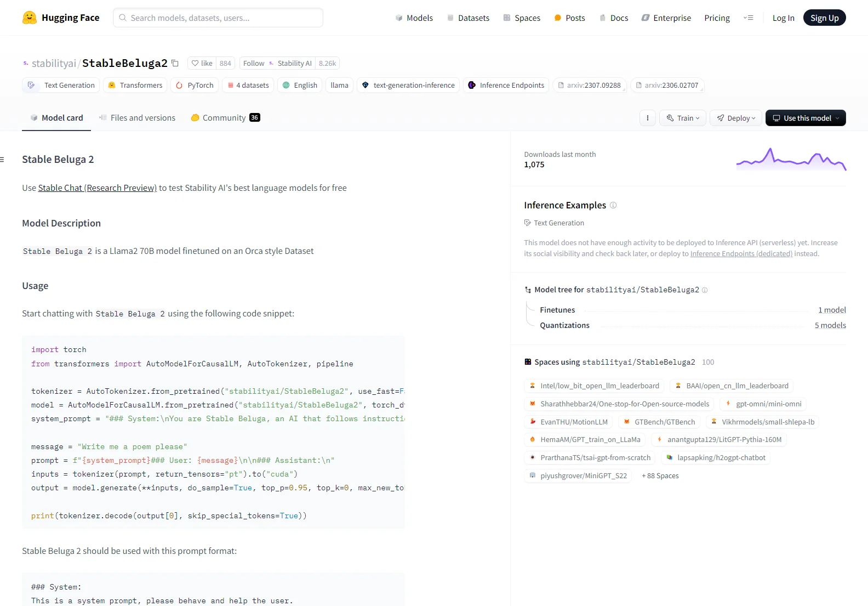The height and width of the screenshot is (606, 868).
Task: Open the Train dropdown
Action: point(683,118)
